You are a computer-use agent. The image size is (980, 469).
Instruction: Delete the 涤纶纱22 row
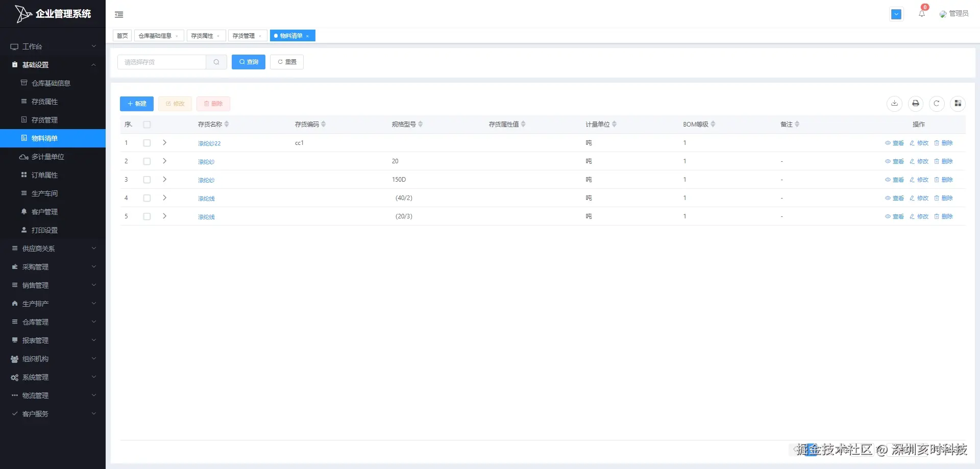pos(943,143)
